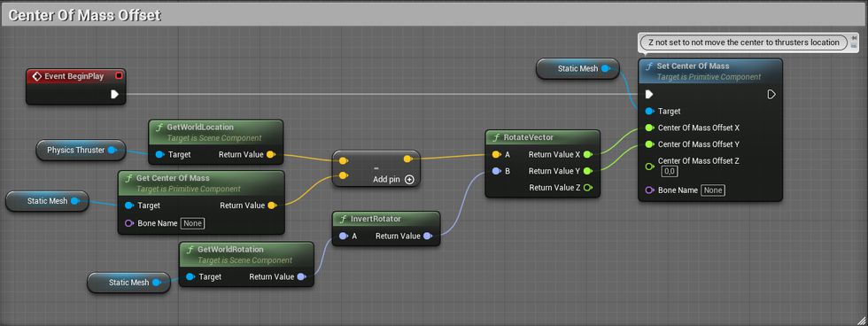Screen dimensions: 868x326
Task: Edit Bone Name field in Set Center Of Mass
Action: [713, 190]
